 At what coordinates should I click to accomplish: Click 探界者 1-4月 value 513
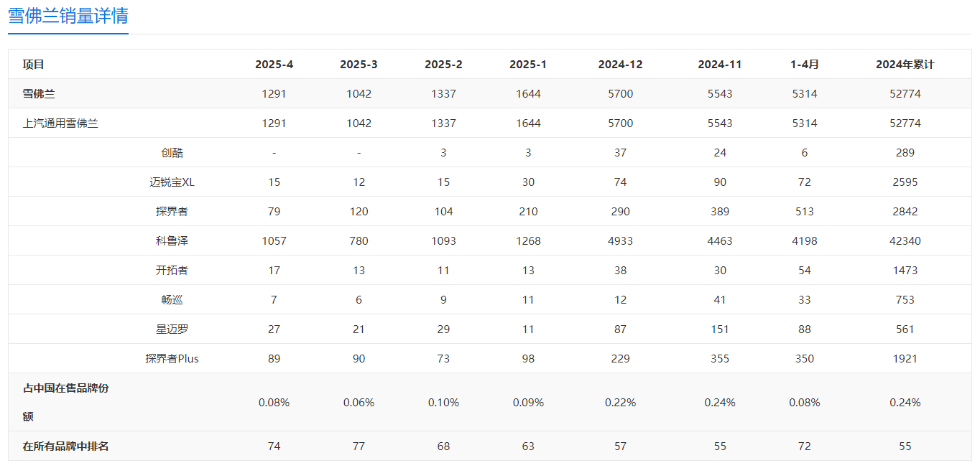(x=805, y=212)
